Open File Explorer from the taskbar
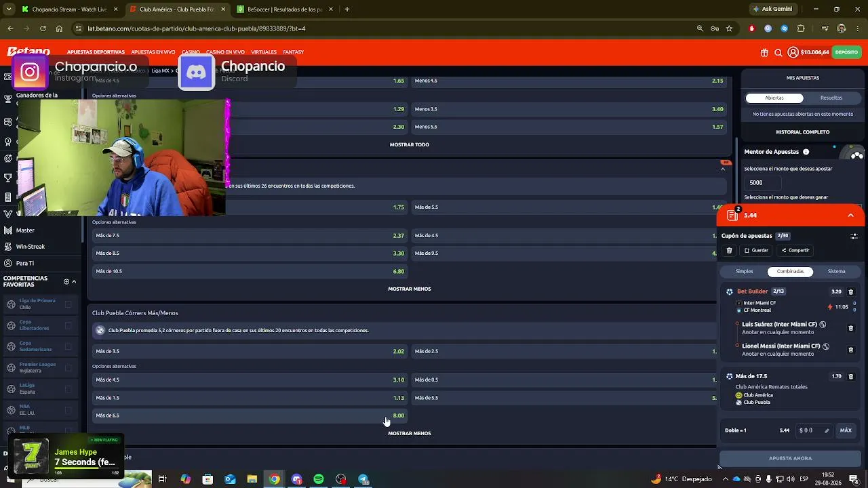 pos(252,479)
